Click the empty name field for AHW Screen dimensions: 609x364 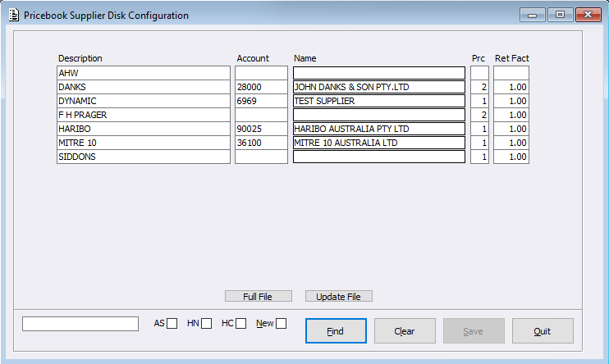(x=379, y=73)
